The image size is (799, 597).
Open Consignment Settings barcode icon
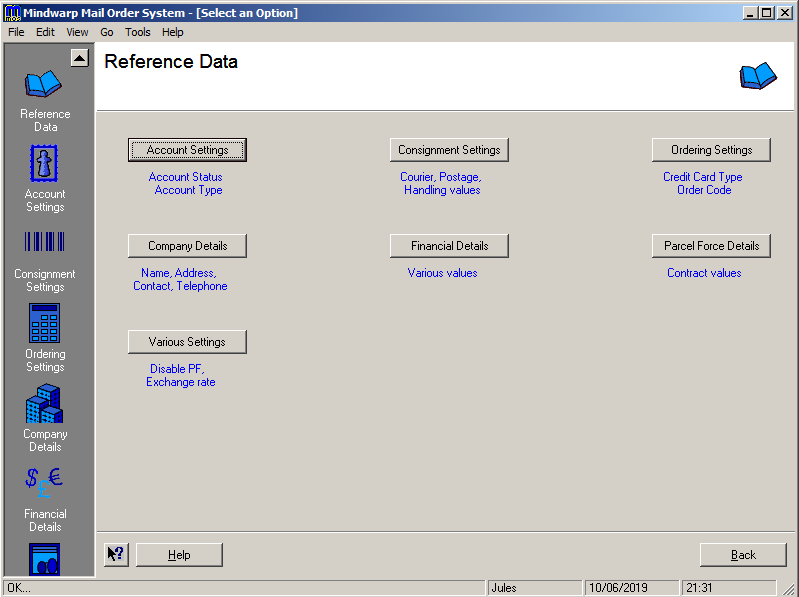(44, 241)
